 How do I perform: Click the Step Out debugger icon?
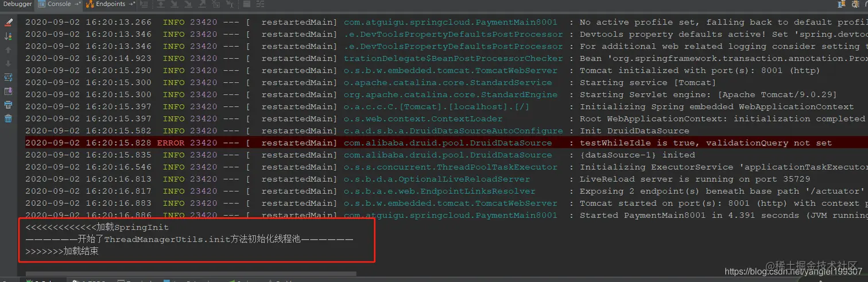tap(202, 4)
